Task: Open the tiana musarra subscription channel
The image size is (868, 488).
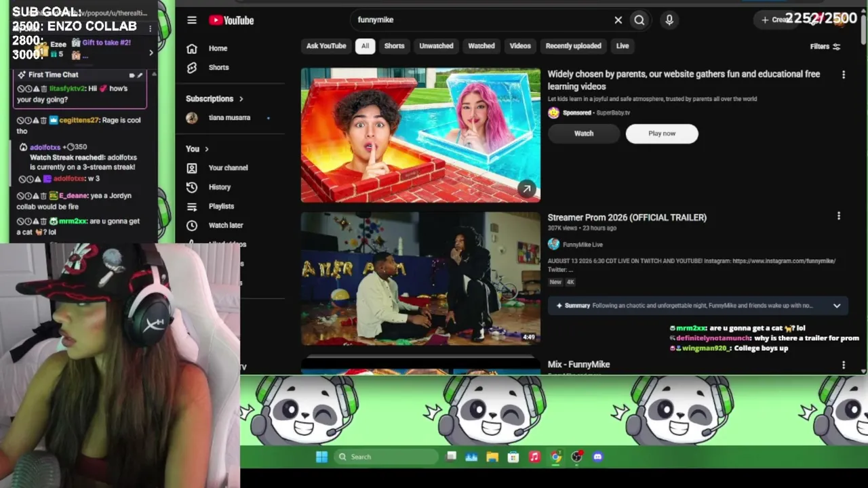Action: click(228, 118)
